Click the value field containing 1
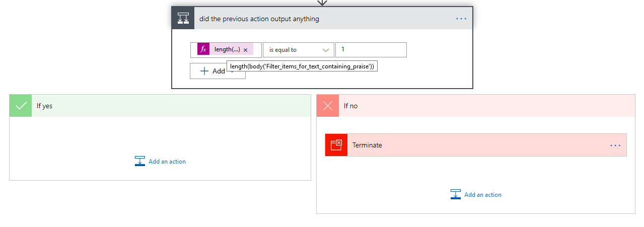The width and height of the screenshot is (644, 227). 371,49
